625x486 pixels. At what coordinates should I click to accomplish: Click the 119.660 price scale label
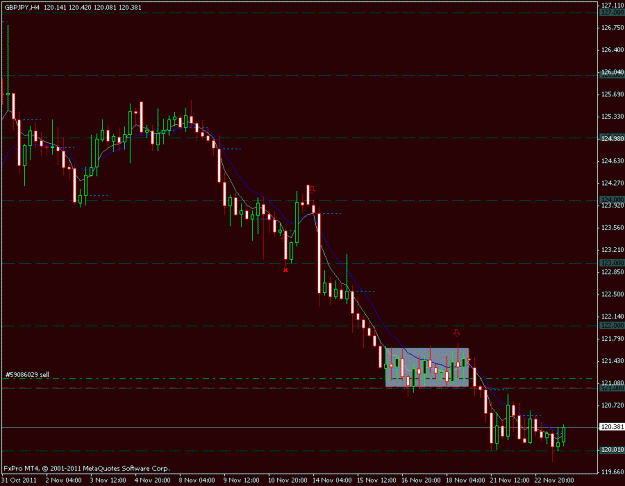612,472
